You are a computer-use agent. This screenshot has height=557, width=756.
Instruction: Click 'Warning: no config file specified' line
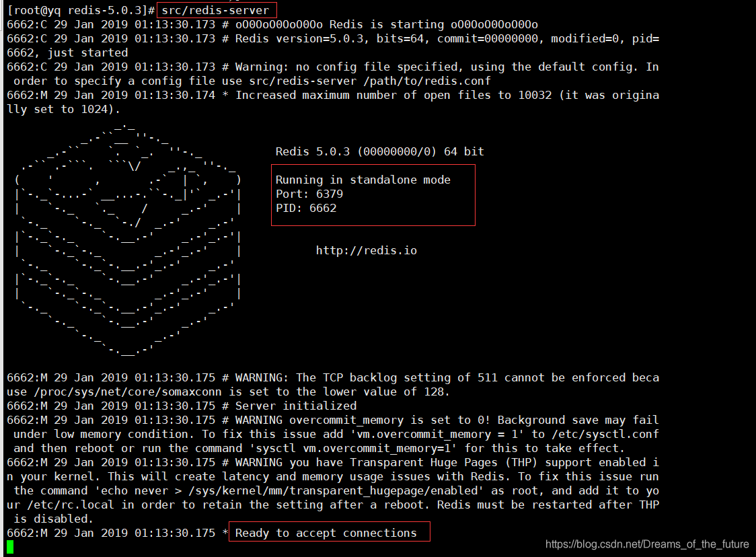click(x=333, y=67)
